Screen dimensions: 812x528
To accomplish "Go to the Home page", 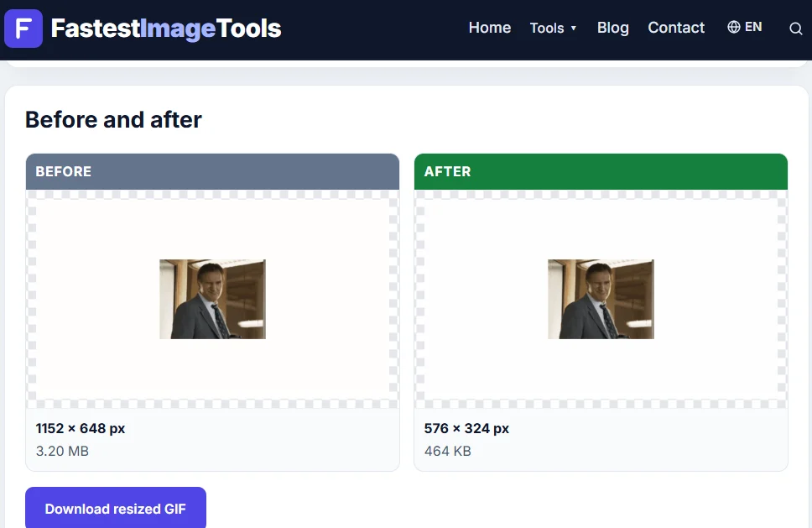I will [x=489, y=28].
